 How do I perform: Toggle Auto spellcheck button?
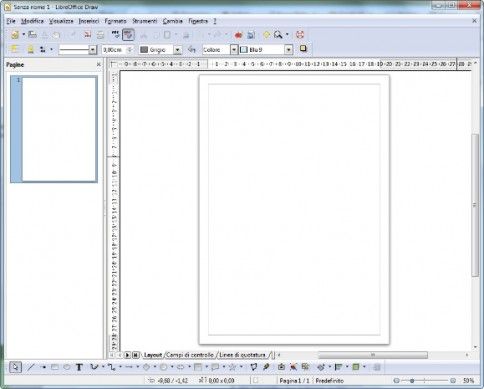pyautogui.click(x=128, y=35)
